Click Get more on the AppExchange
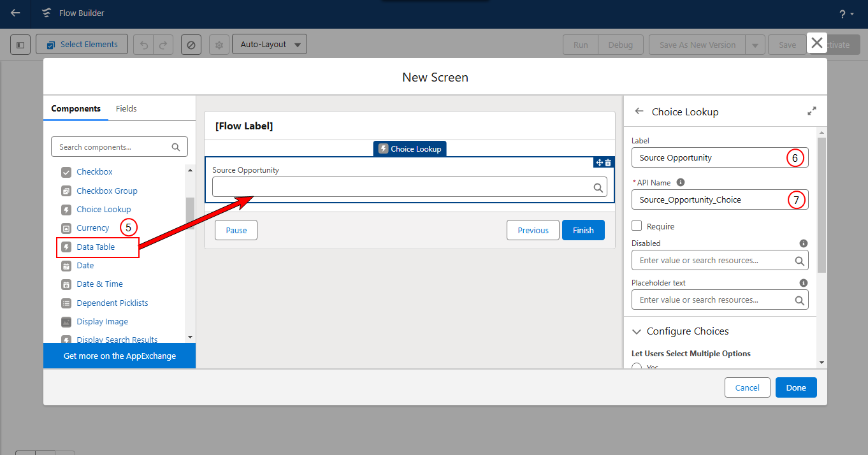The image size is (868, 455). (120, 356)
